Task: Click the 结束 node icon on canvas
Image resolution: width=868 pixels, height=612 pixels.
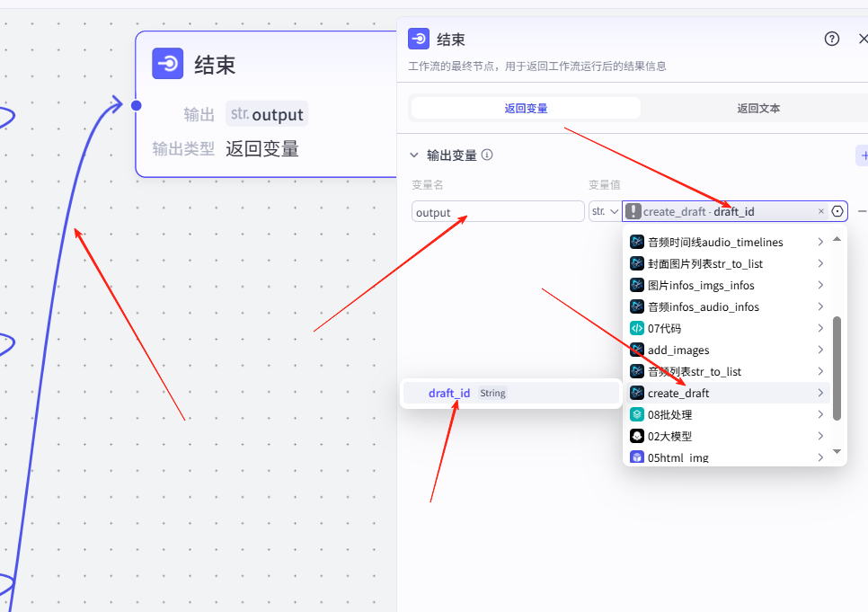Action: (168, 64)
